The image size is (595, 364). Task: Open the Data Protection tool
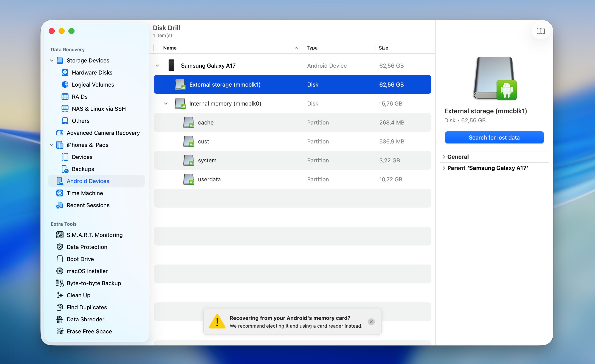pyautogui.click(x=87, y=247)
